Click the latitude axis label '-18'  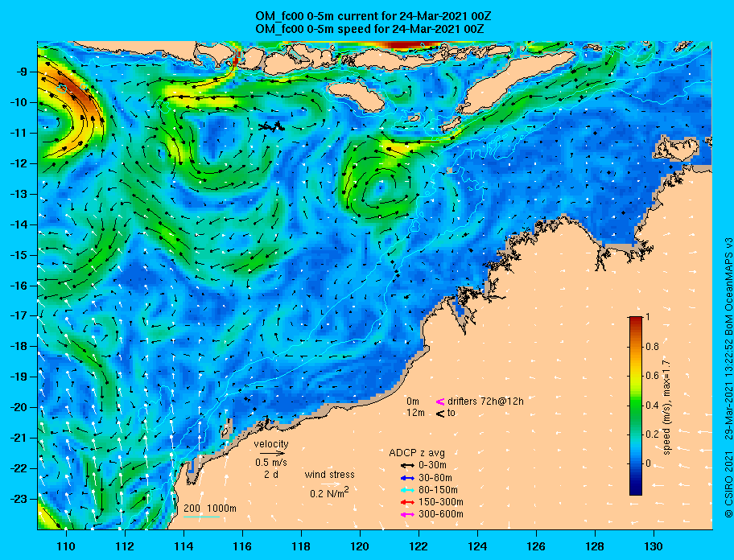pos(19,347)
